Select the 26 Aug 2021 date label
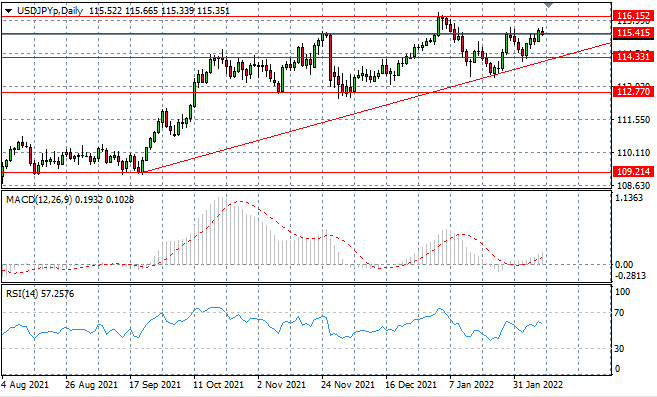This screenshot has height=397, width=657. [92, 384]
